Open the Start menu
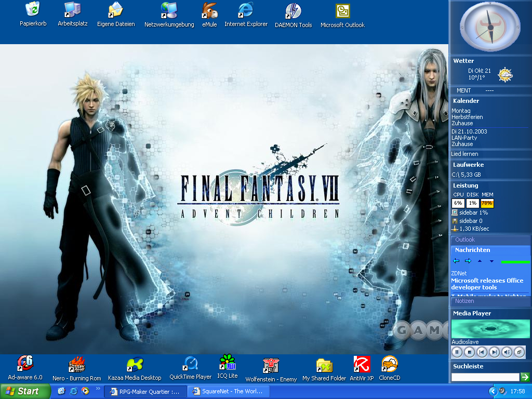The image size is (532, 399). tap(24, 391)
